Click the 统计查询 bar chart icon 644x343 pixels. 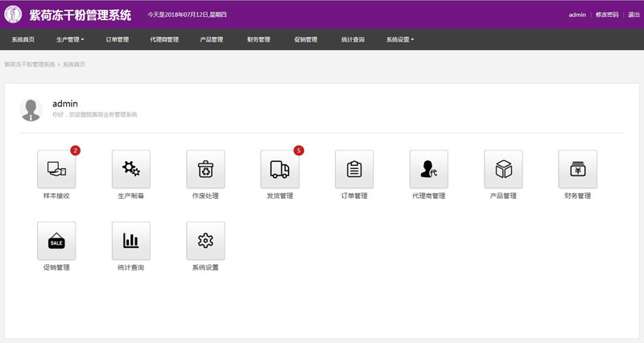point(130,241)
